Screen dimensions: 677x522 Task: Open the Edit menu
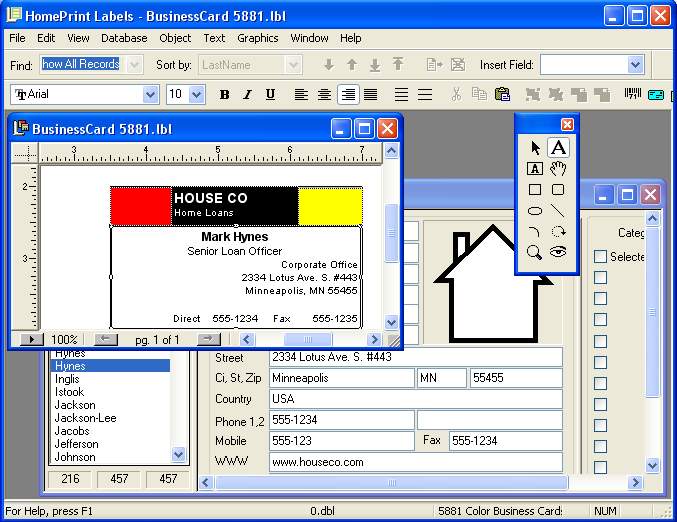click(46, 38)
